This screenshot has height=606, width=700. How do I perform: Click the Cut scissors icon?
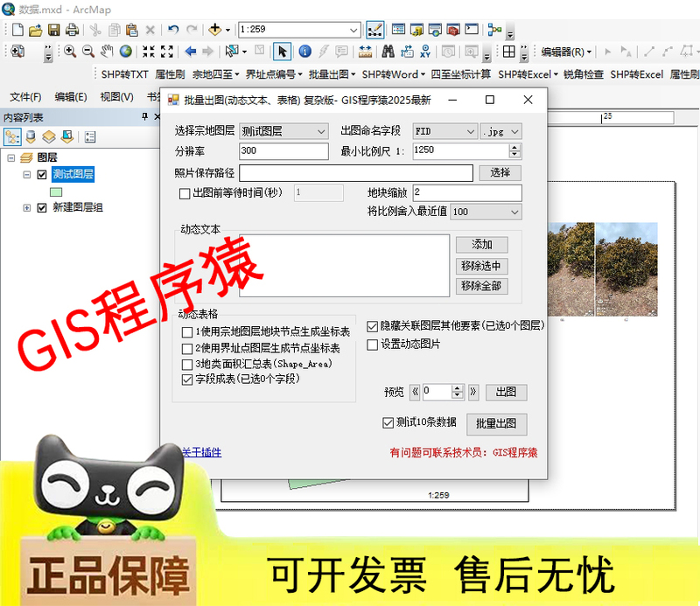click(95, 30)
